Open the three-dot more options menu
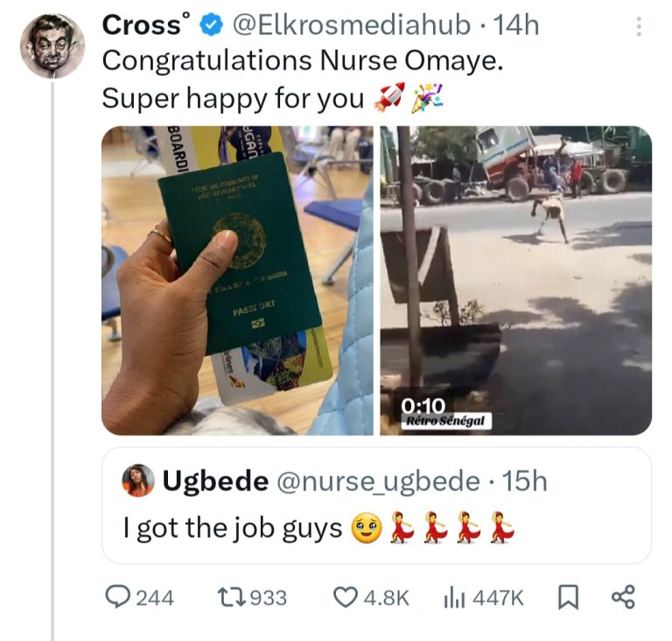Viewport: 672px width, 641px height. click(638, 28)
